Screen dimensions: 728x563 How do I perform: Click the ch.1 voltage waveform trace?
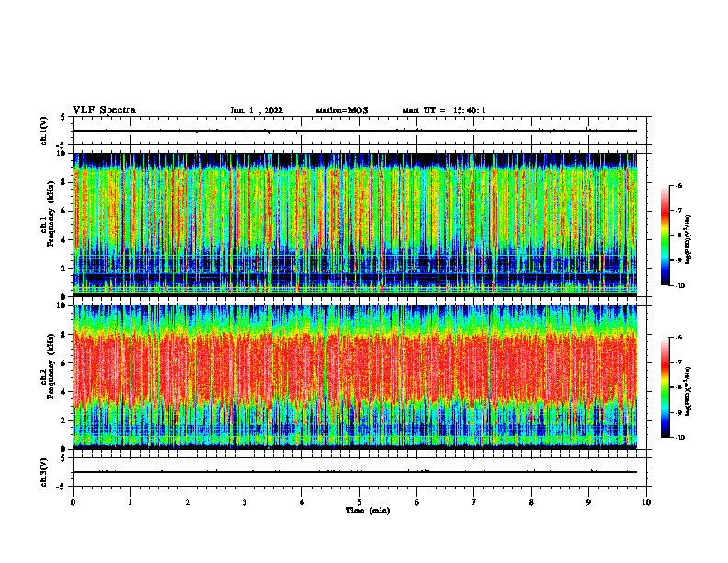pyautogui.click(x=355, y=131)
